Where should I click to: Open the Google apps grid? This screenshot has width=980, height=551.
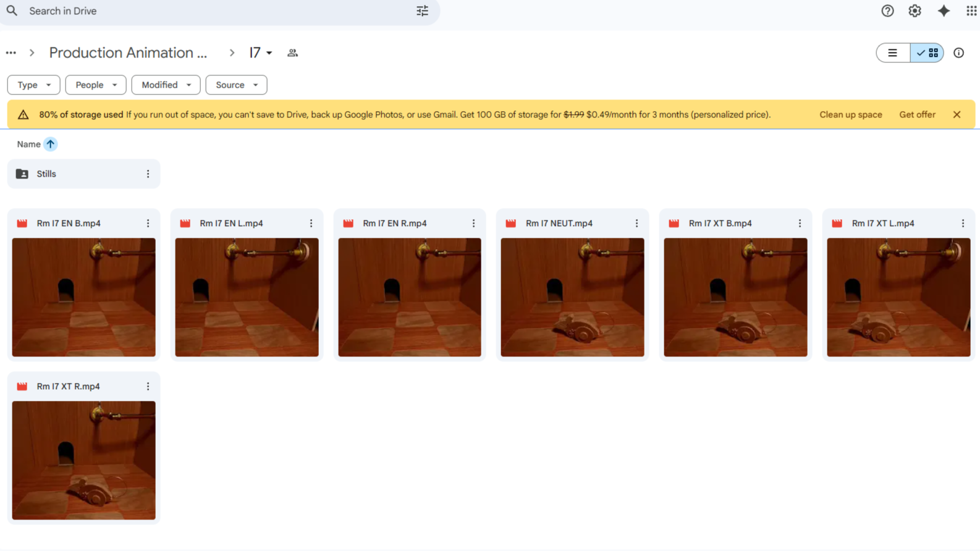click(x=971, y=11)
